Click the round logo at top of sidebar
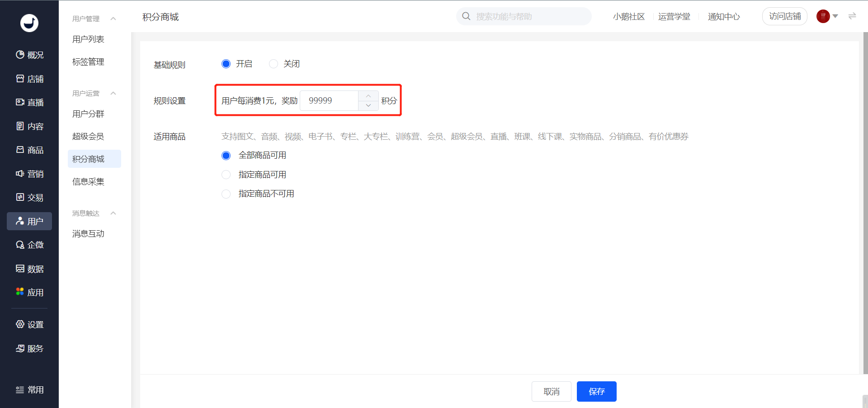This screenshot has height=408, width=868. coord(29,23)
